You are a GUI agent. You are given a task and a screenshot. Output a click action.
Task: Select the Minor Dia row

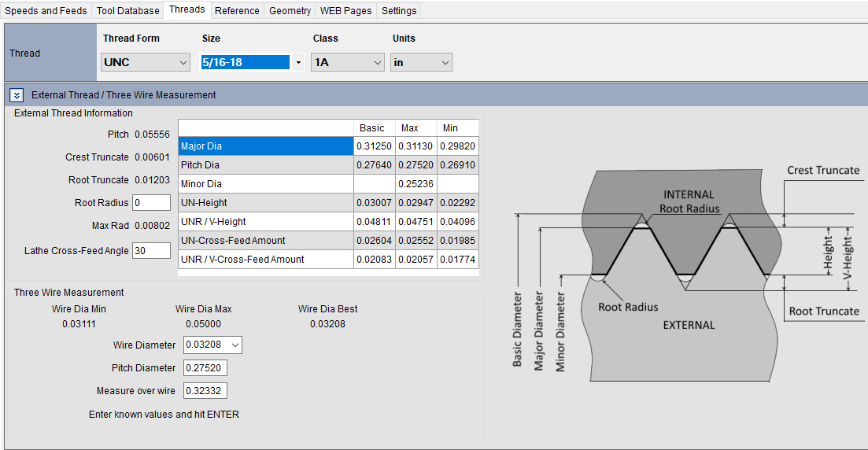(265, 184)
